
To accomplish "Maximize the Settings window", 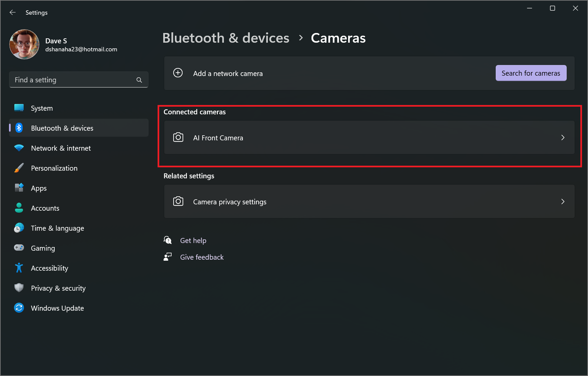I will click(x=552, y=8).
